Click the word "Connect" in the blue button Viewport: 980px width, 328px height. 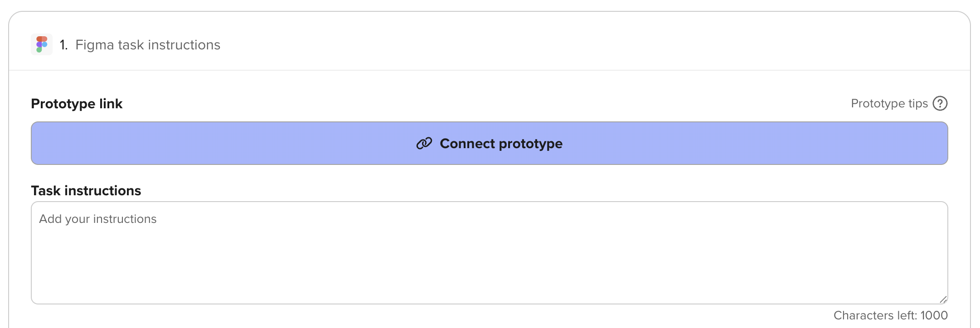467,144
